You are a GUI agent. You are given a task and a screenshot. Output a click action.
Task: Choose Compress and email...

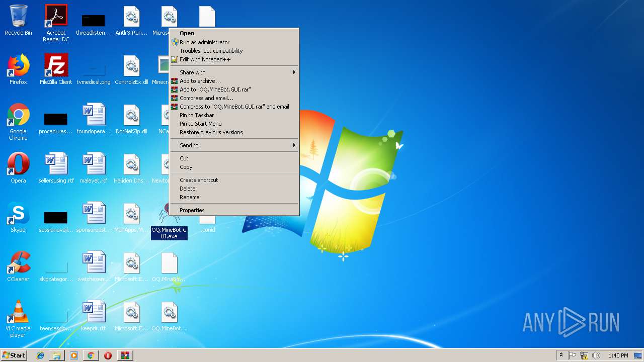pos(234,98)
